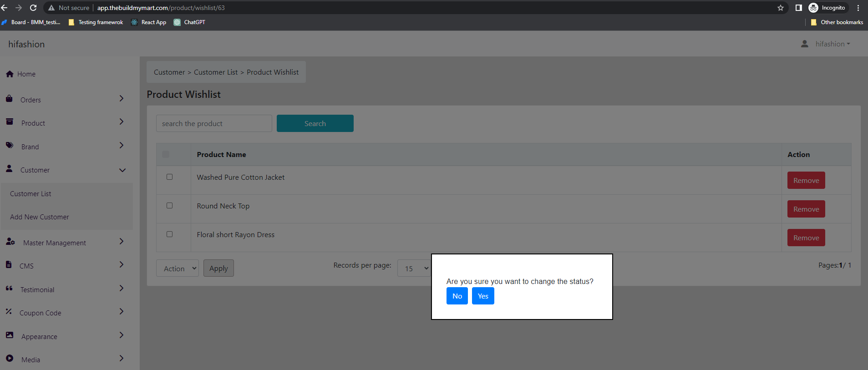Open the side panel browser icon
Screen dimensions: 868x370
coord(798,8)
